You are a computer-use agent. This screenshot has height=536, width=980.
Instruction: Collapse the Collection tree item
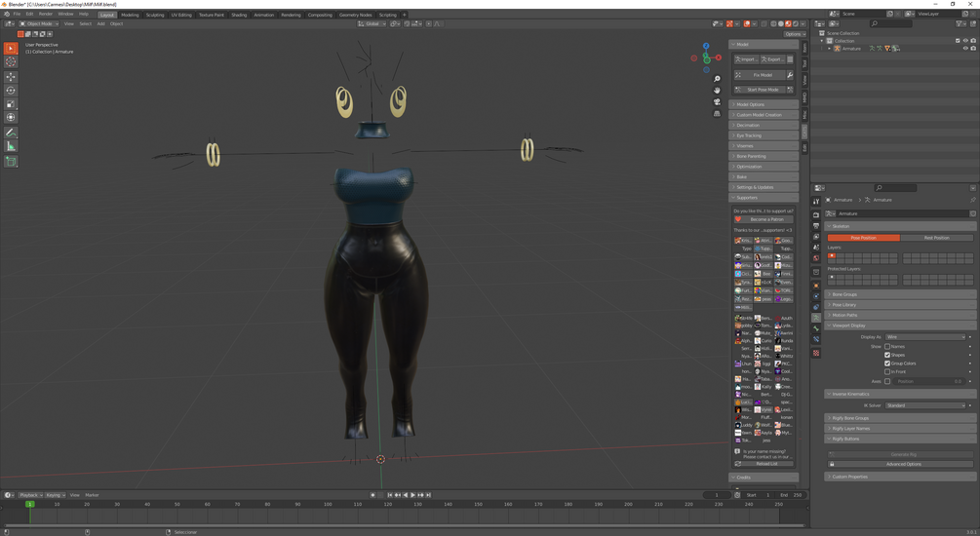click(x=822, y=41)
